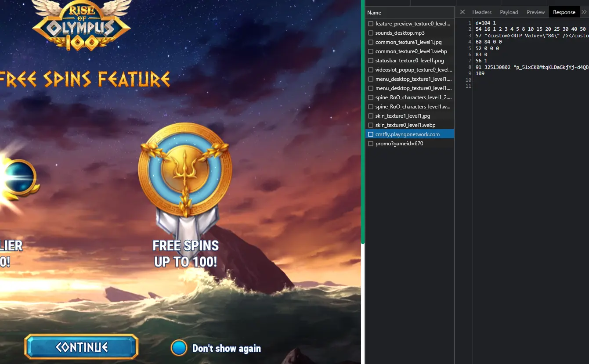Switch to the Headers tab

[482, 12]
